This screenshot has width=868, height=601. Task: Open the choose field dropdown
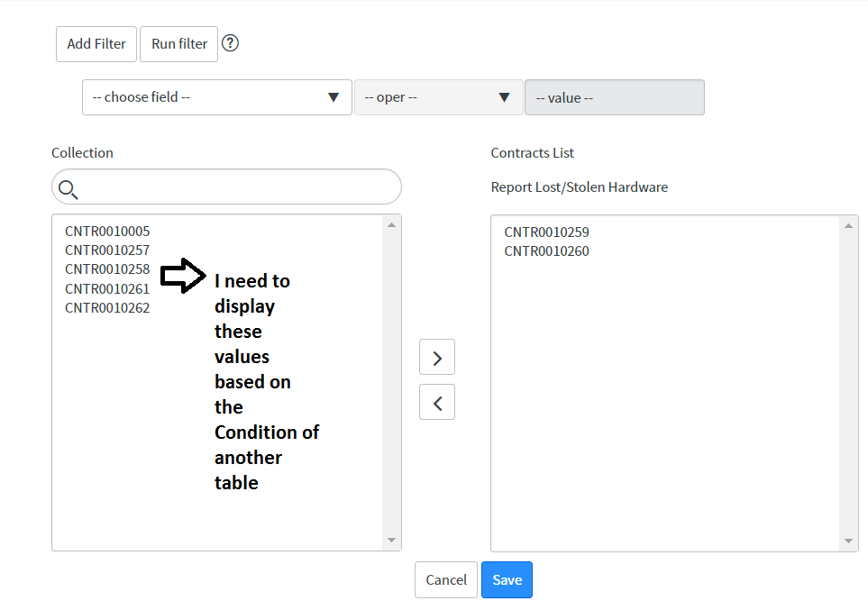tap(216, 97)
